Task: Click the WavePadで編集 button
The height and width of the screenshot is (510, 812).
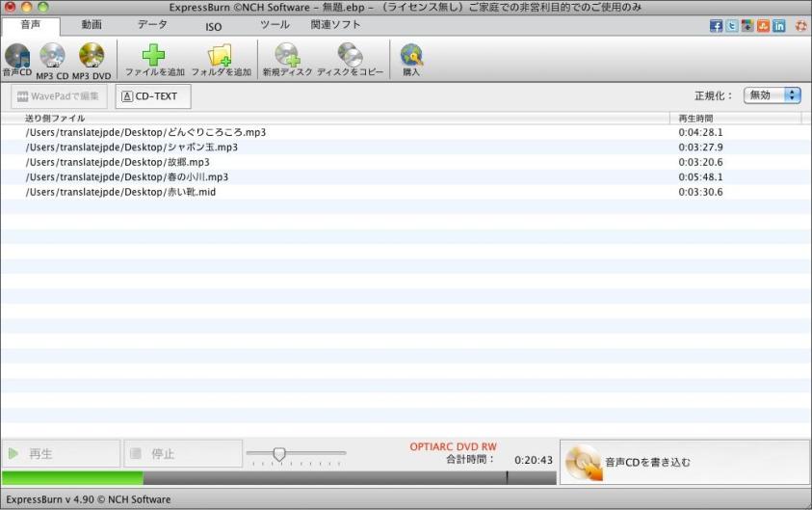Action: click(x=59, y=96)
